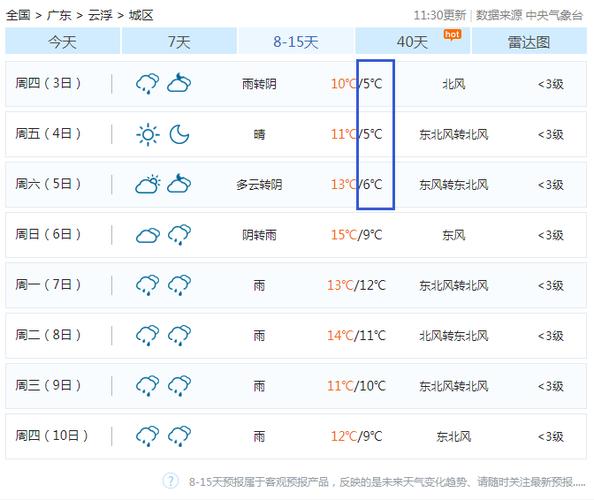
Task: Click the <3级 wind level for 周五 (4日)
Action: (x=551, y=134)
